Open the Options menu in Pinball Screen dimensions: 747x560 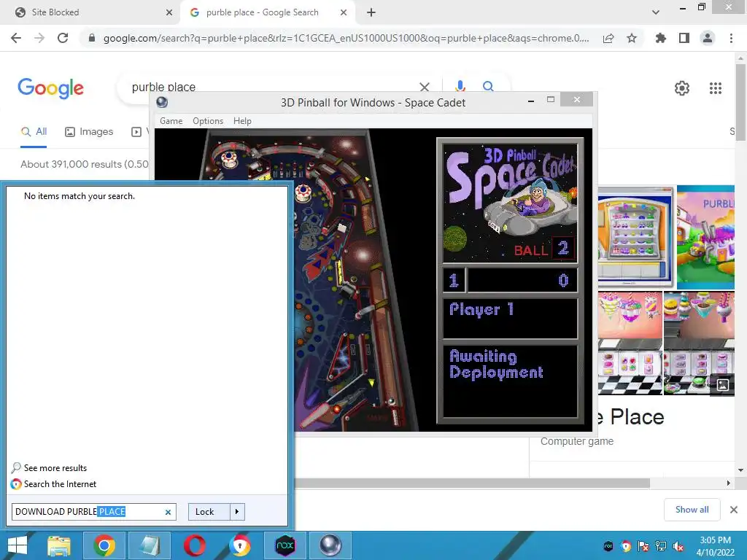(208, 121)
